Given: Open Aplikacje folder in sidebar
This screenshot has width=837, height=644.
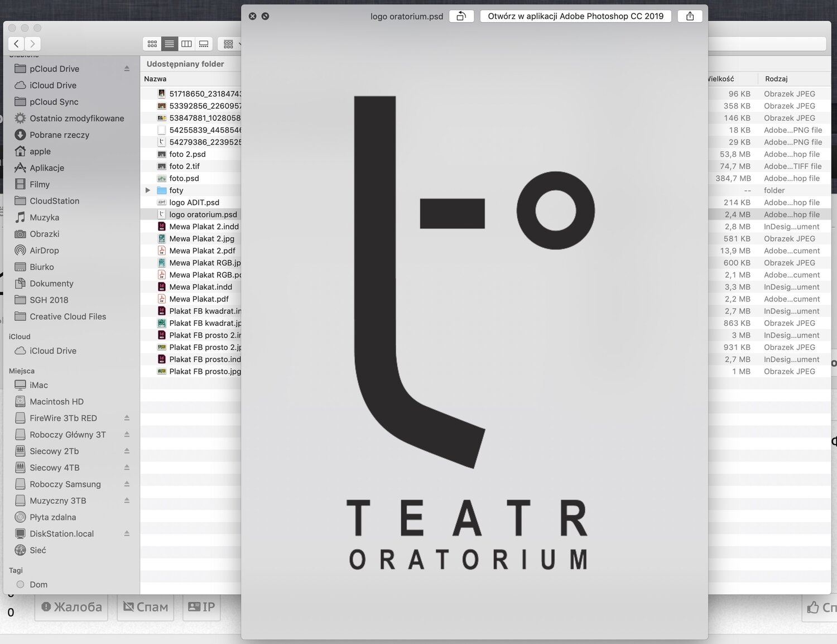Looking at the screenshot, I should [46, 167].
